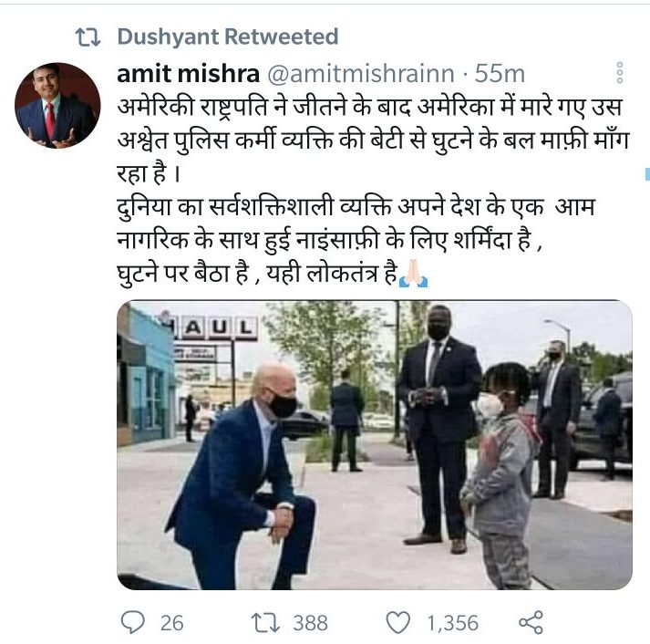Click the retweet icon beside Dushyant Retweeted
This screenshot has width=650, height=644.
click(88, 37)
